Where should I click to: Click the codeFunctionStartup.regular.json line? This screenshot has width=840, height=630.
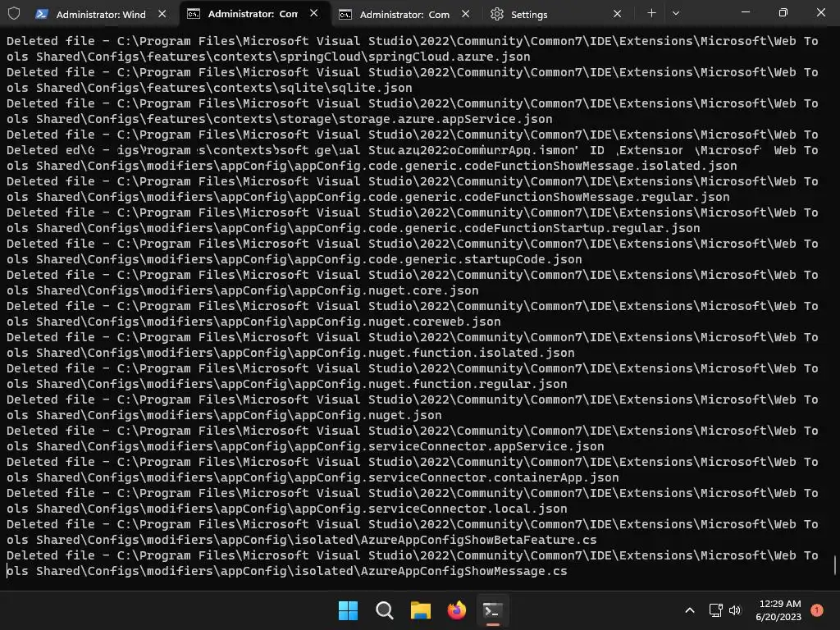pyautogui.click(x=354, y=228)
